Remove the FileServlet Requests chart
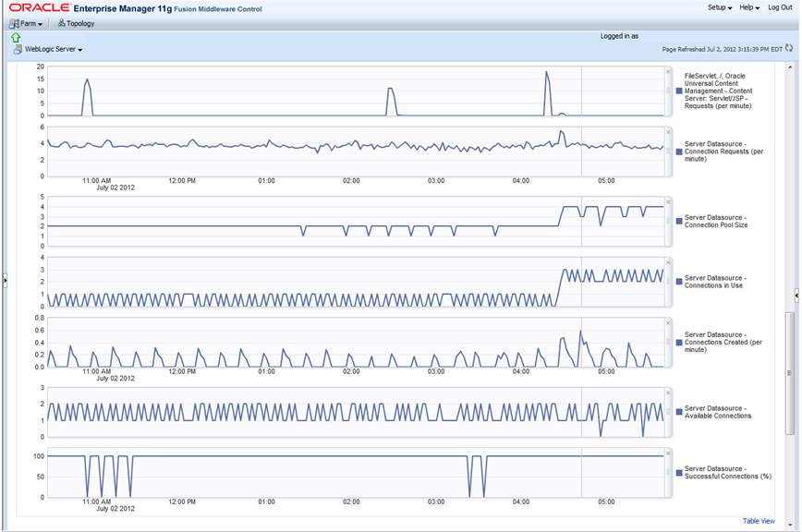The image size is (802, 532). click(x=668, y=72)
